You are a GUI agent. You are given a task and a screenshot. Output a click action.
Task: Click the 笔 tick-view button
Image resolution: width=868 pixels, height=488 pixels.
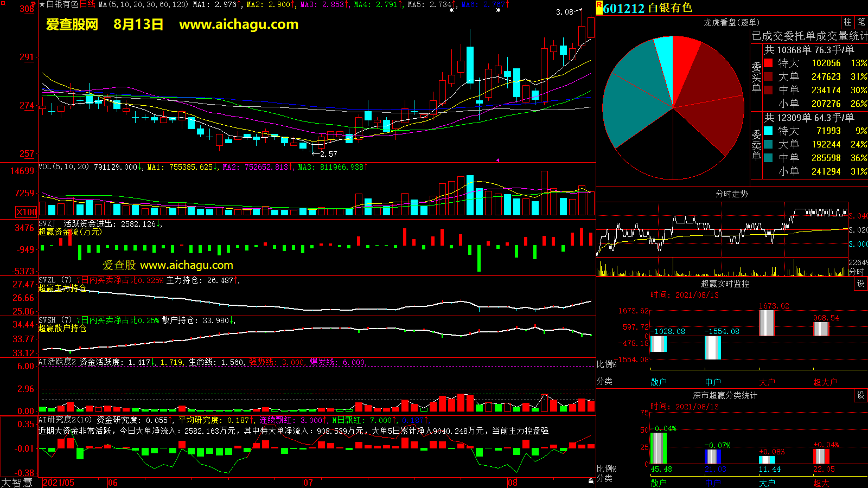pos(861,22)
